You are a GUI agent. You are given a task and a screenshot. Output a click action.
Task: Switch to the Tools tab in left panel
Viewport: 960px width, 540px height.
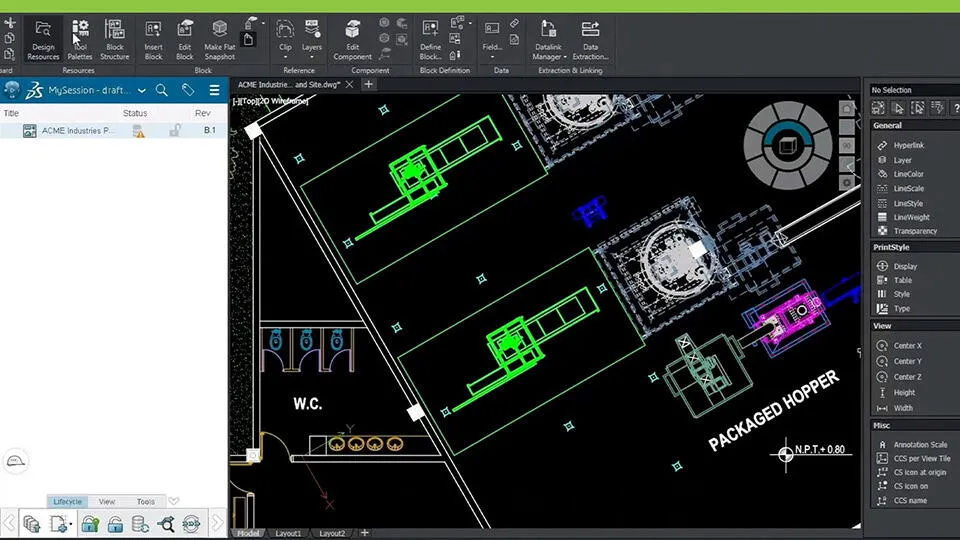146,501
